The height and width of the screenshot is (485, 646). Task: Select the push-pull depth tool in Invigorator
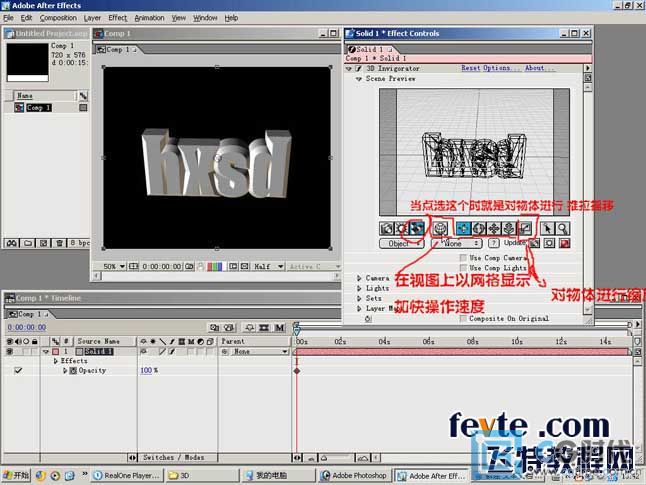coord(509,228)
